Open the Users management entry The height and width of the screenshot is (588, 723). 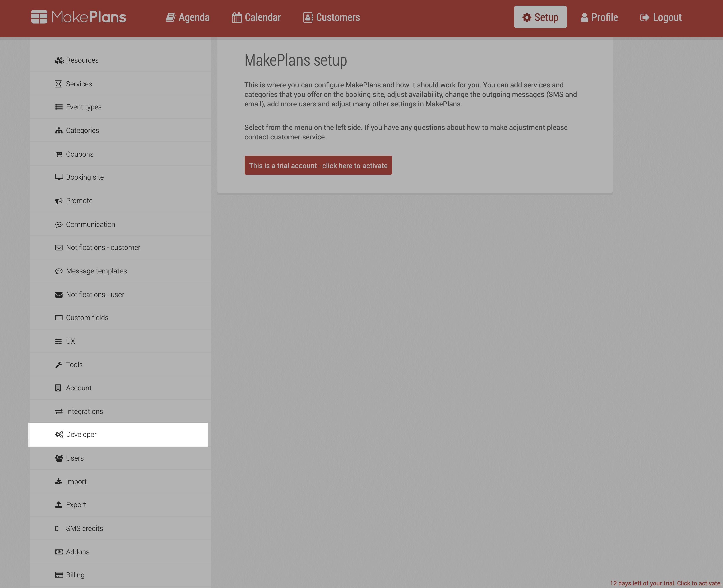tap(120, 458)
